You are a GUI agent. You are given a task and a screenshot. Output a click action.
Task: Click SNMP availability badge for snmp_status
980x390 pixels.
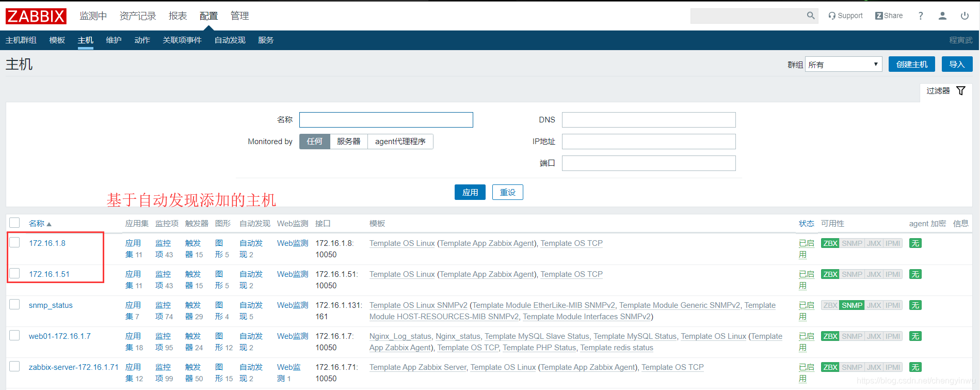pyautogui.click(x=852, y=305)
